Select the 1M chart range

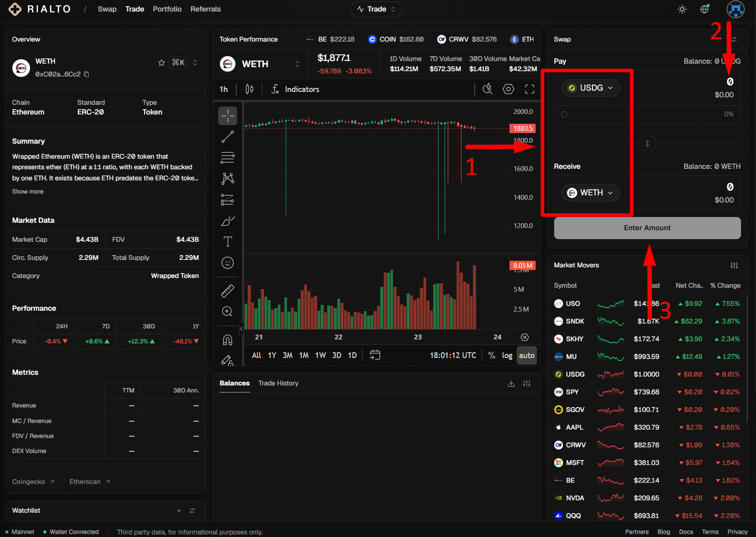click(x=304, y=355)
